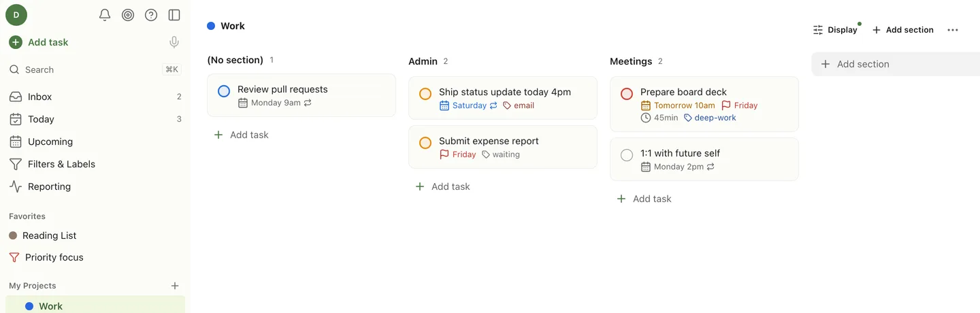
Task: Open Ship status update today 4pm title
Action: (505, 92)
